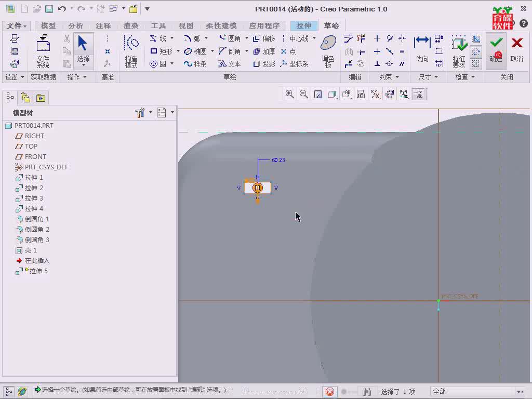Screen dimensions: 532x399
Task: Apply the Vertical constraint
Action: tap(377, 38)
